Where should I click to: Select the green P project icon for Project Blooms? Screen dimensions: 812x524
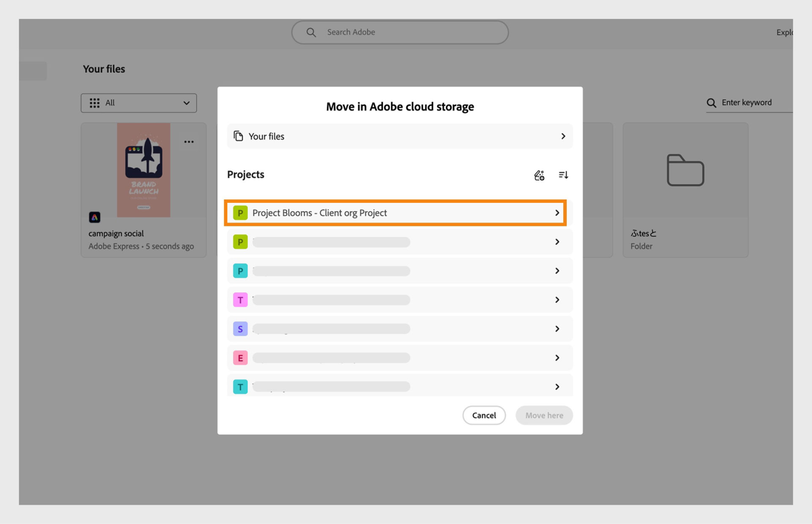click(x=240, y=213)
